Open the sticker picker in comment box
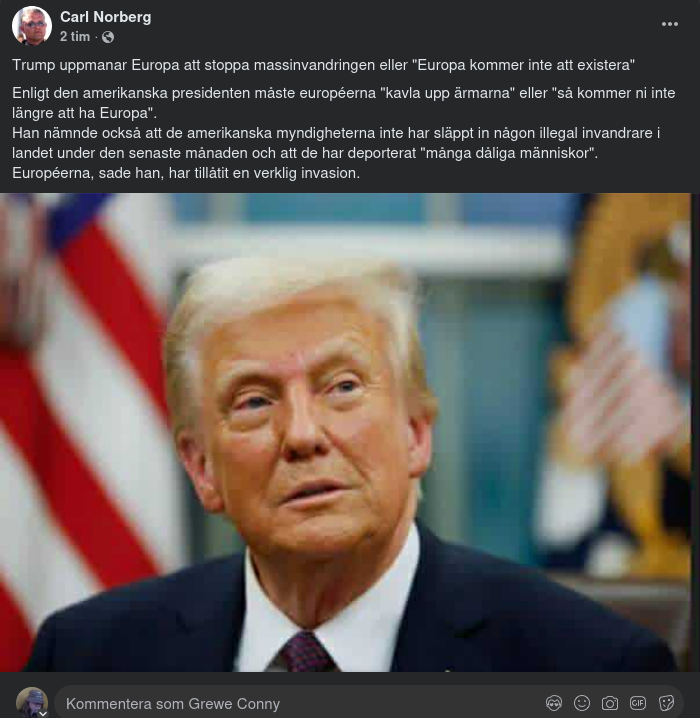Screen dimensions: 700x718 click(x=666, y=702)
